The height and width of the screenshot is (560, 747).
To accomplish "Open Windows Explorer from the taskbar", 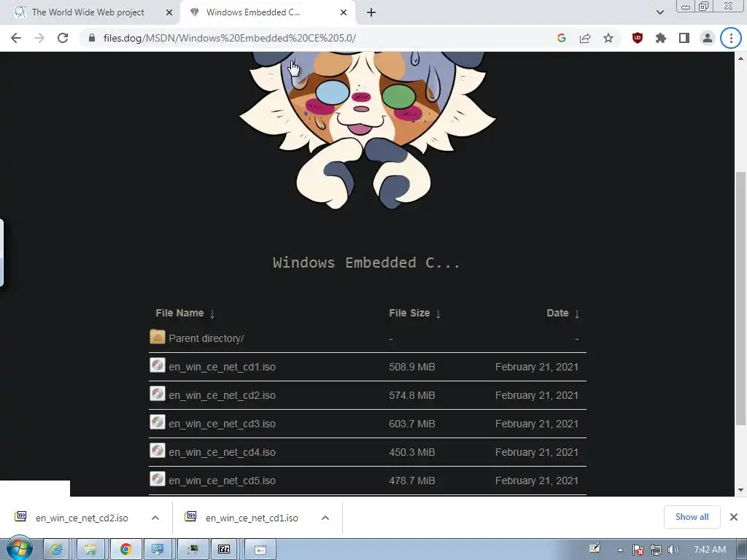I will pos(90,550).
